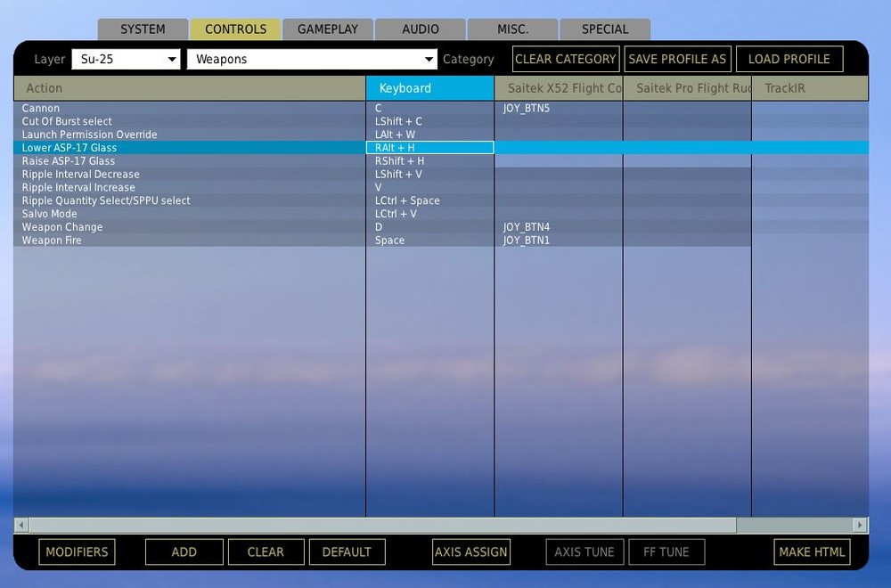This screenshot has height=588, width=891.
Task: Select the CONTROLS tab
Action: click(x=235, y=29)
